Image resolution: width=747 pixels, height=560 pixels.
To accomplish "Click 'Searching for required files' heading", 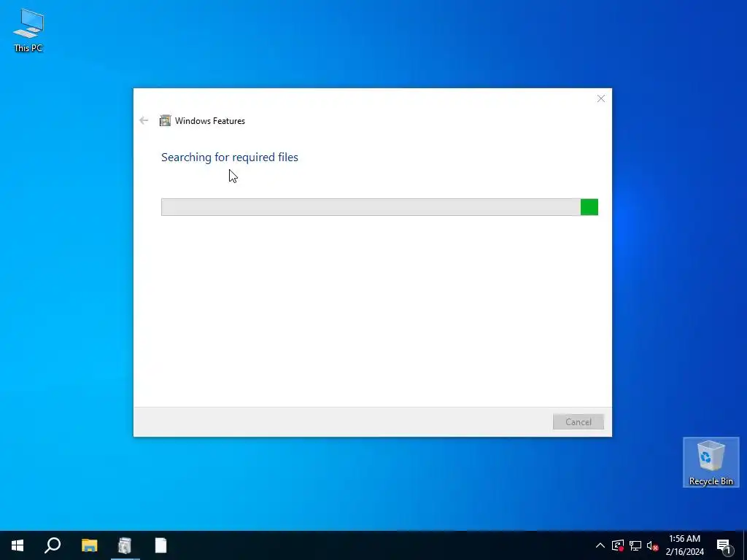I will [230, 157].
